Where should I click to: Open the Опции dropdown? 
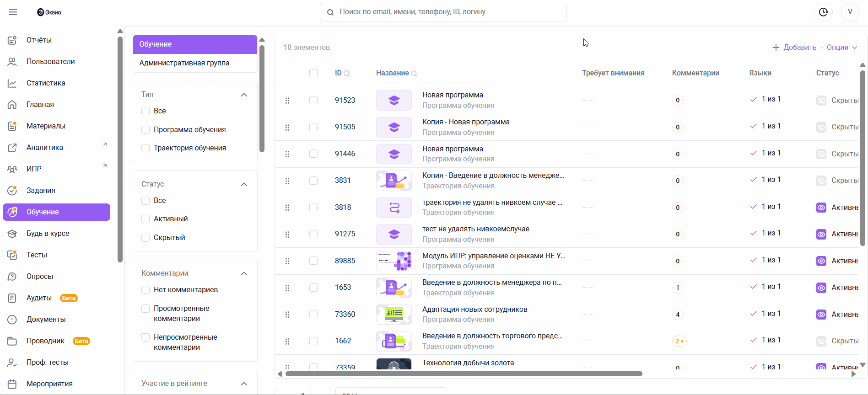pyautogui.click(x=842, y=48)
